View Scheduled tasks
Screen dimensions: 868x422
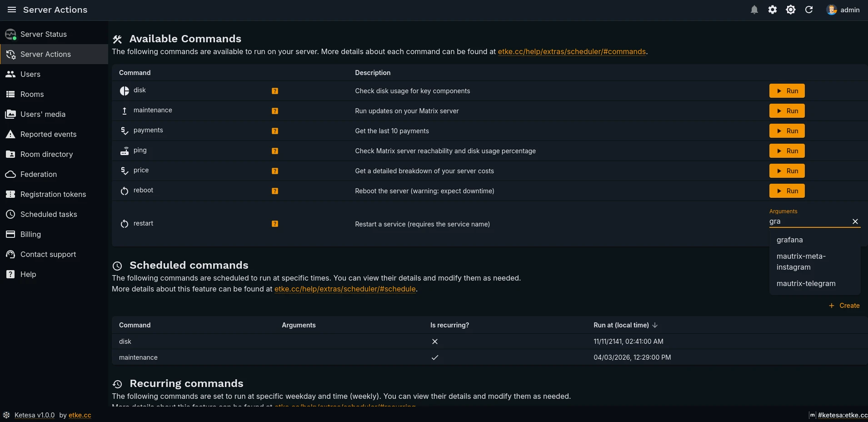(x=54, y=214)
